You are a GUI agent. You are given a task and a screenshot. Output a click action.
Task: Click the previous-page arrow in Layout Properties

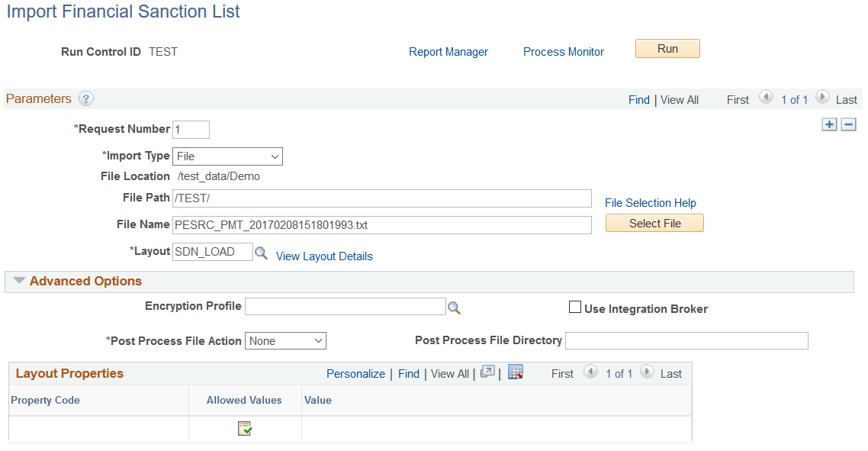click(x=590, y=373)
